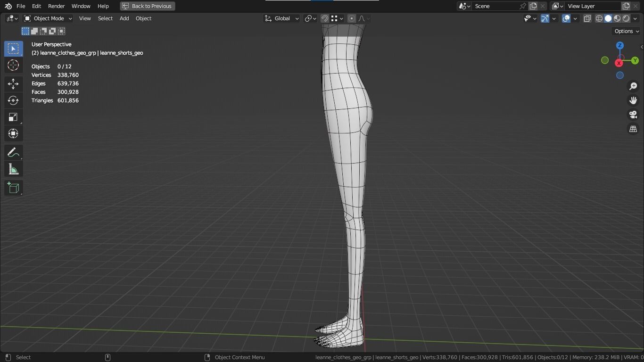
Task: Open the Options dropdown
Action: (627, 31)
